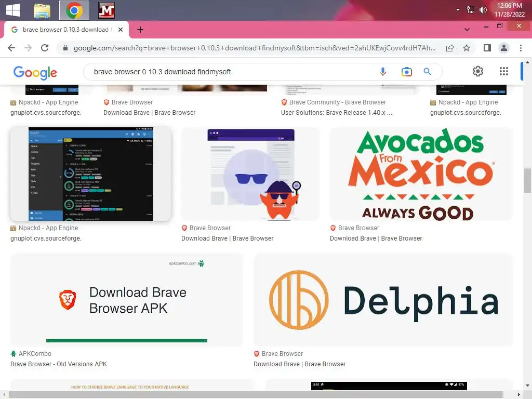Bookmark this page with star
Screen dimensions: 532x399
tap(467, 48)
